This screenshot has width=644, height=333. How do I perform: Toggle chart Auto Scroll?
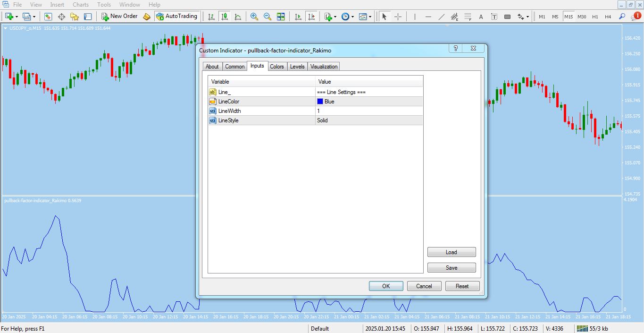[x=298, y=17]
